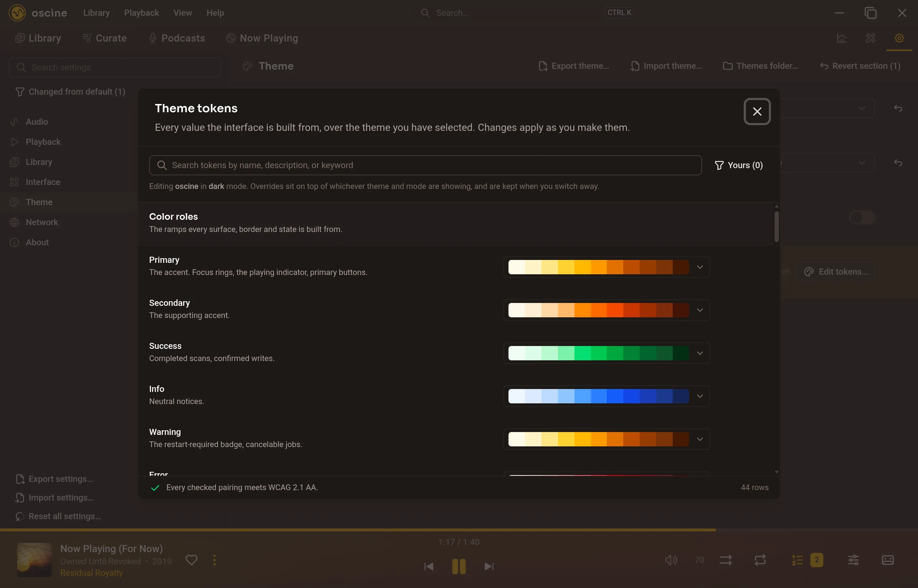Click the heart favorite icon for current track

(191, 560)
